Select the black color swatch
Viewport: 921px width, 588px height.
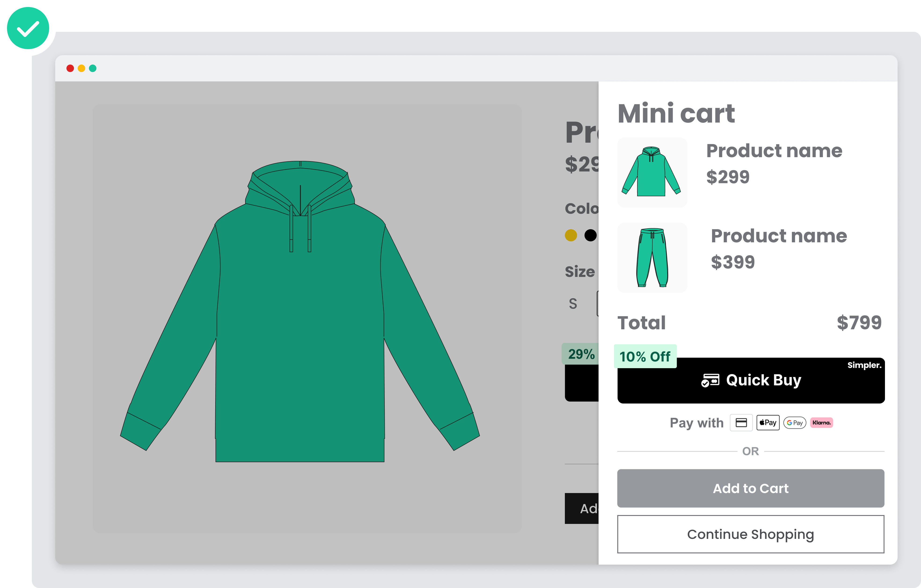click(590, 235)
